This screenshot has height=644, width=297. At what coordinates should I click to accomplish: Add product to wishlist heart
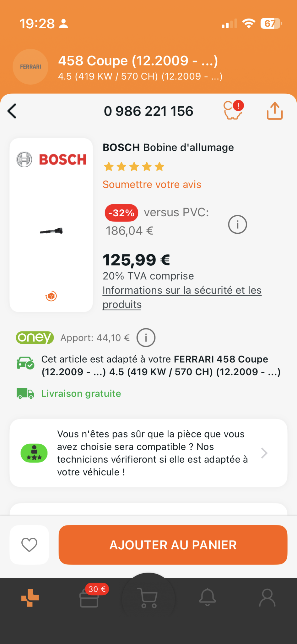[x=29, y=545]
